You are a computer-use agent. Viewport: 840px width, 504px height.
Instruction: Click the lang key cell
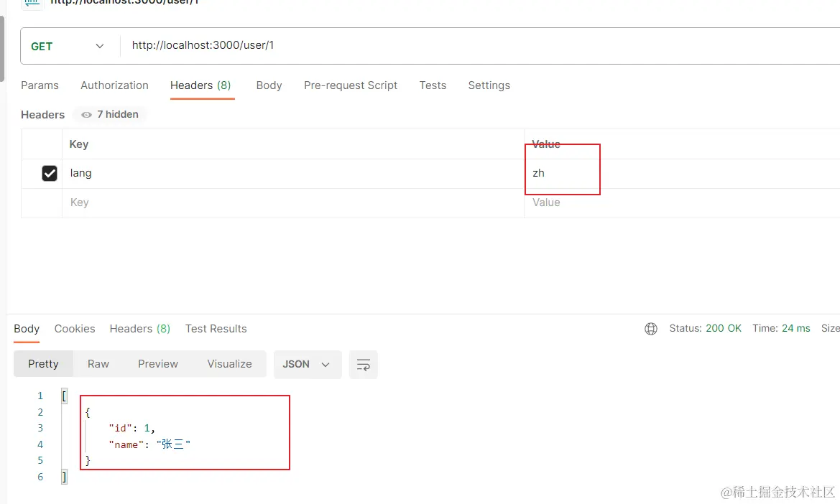292,173
